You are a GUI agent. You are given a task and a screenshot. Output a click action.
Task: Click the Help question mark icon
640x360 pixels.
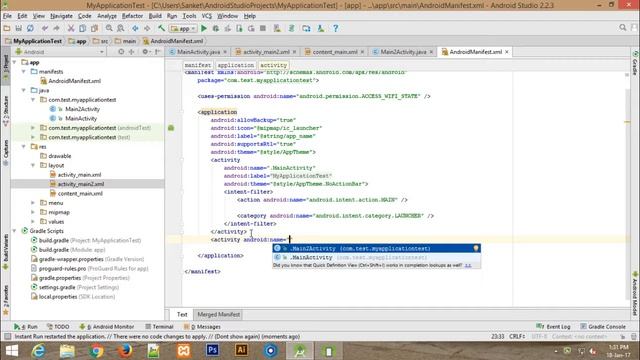tap(336, 29)
